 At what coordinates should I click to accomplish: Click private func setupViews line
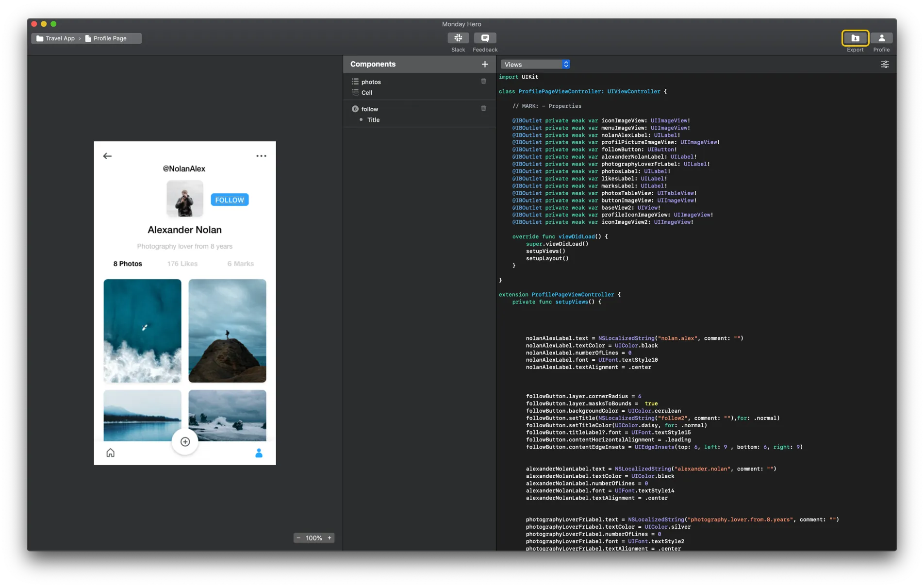point(557,302)
